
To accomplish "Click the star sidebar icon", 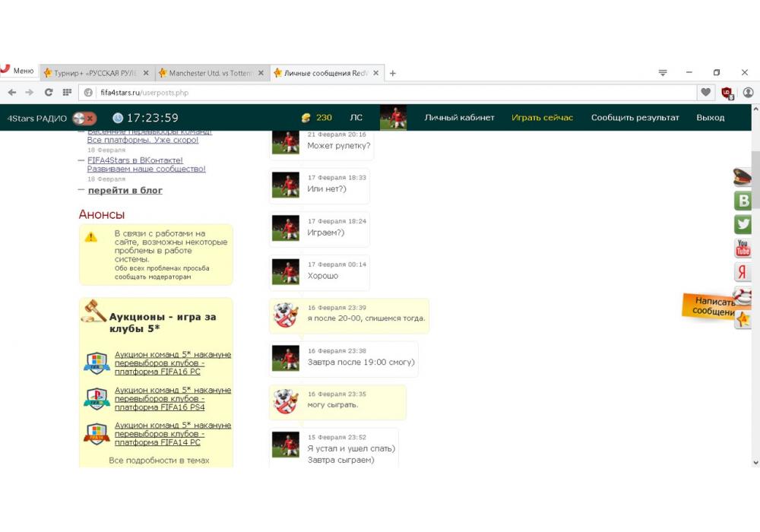I will click(743, 319).
